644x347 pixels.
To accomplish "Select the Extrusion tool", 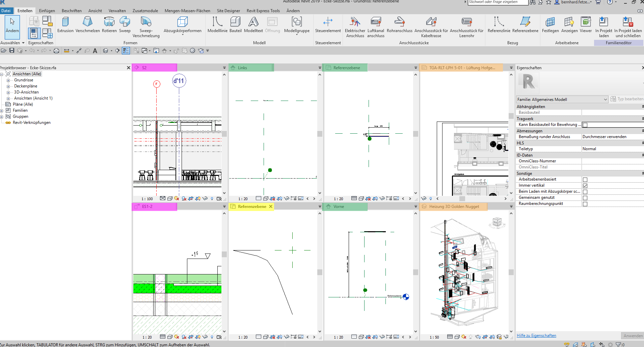I will [x=65, y=25].
